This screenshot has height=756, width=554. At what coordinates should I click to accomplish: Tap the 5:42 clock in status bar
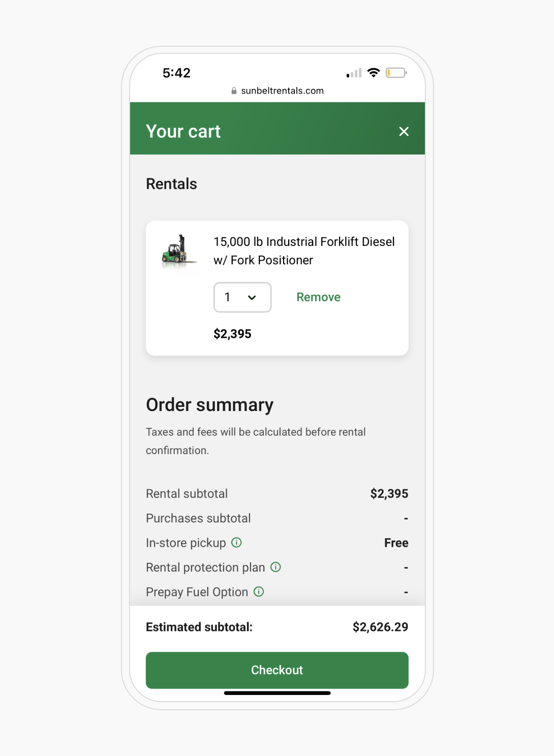point(176,73)
